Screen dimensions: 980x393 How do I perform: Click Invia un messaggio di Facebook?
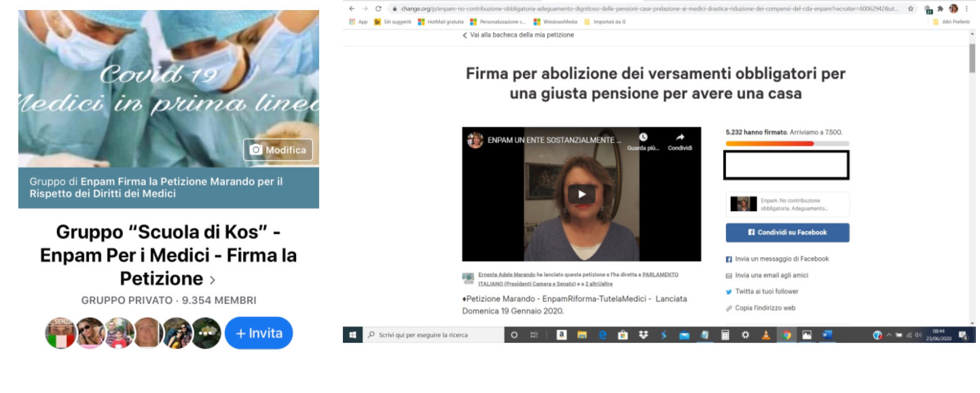pyautogui.click(x=777, y=259)
